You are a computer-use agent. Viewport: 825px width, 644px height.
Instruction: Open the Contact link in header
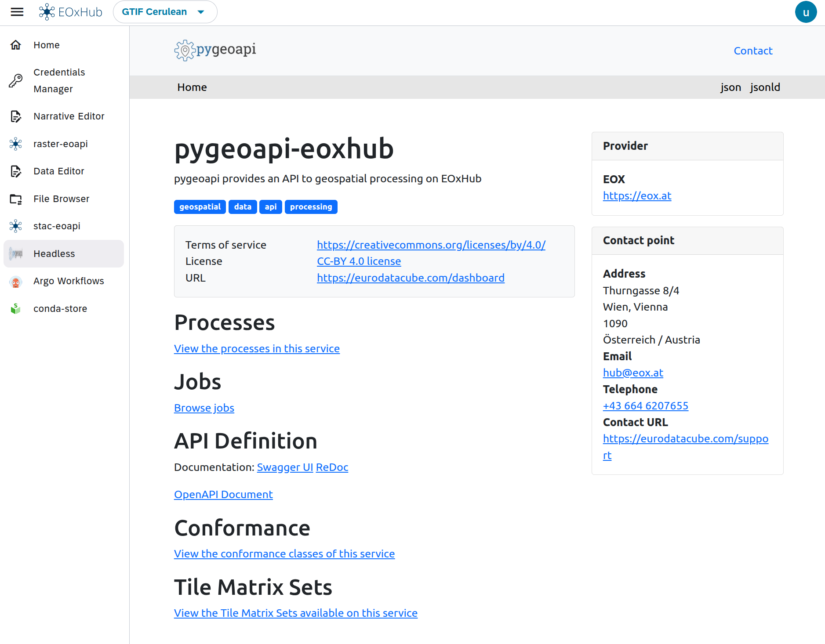click(x=753, y=51)
